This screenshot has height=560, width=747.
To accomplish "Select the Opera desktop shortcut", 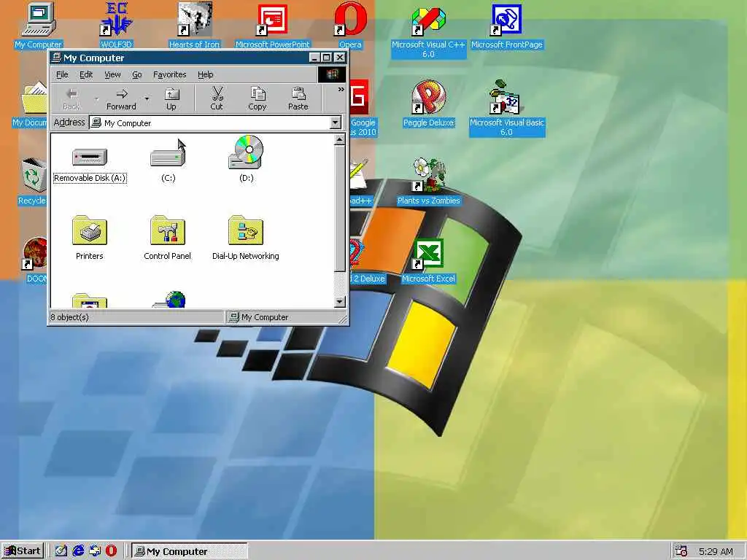I will tap(350, 26).
